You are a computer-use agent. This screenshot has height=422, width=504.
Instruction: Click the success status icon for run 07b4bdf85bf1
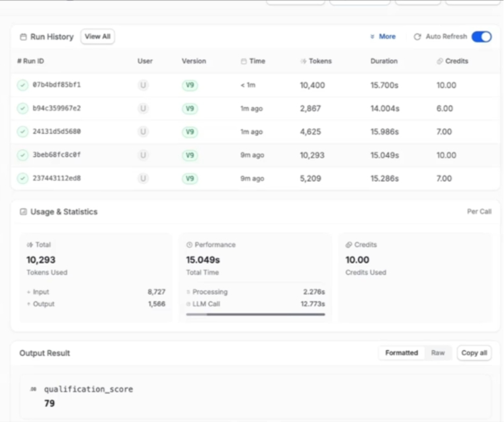22,85
